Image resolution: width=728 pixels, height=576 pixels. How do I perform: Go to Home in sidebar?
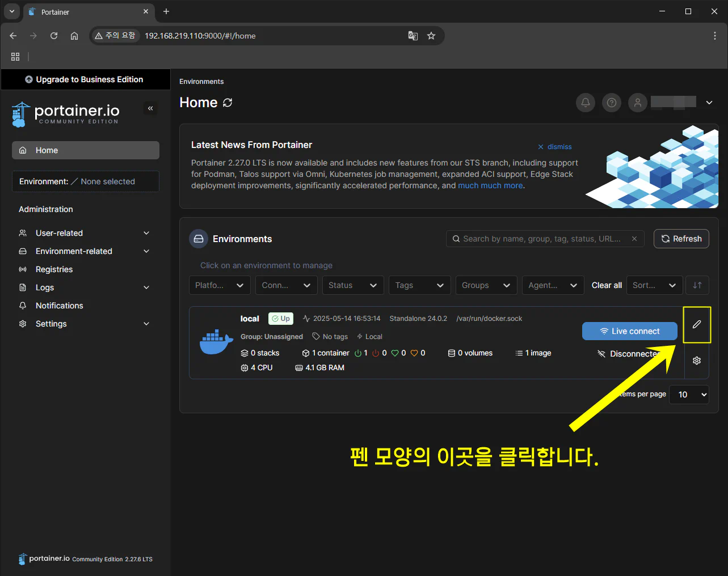[86, 150]
